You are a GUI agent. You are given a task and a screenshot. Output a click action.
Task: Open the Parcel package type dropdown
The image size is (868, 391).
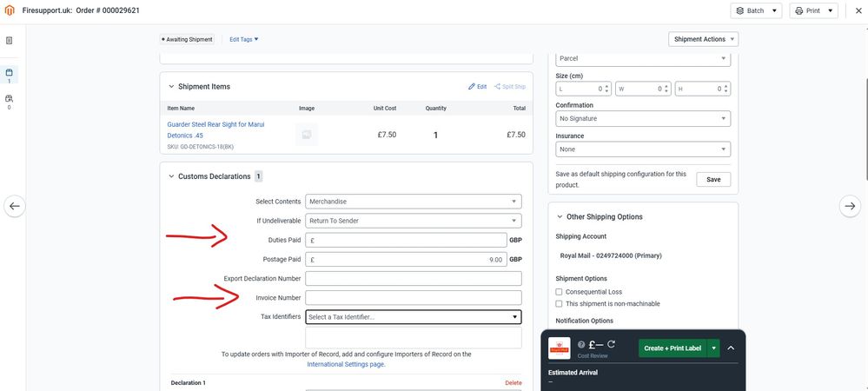(643, 58)
